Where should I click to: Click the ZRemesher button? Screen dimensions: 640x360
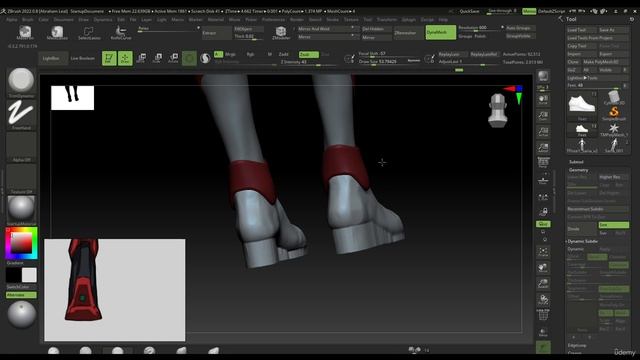tap(408, 33)
